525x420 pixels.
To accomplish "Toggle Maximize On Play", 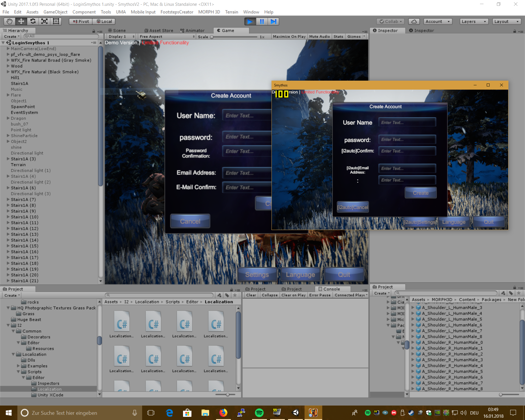I will point(289,37).
